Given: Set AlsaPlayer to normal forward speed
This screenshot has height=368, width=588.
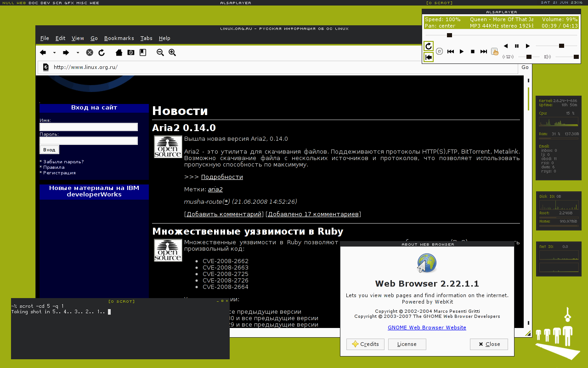Looking at the screenshot, I should [528, 46].
